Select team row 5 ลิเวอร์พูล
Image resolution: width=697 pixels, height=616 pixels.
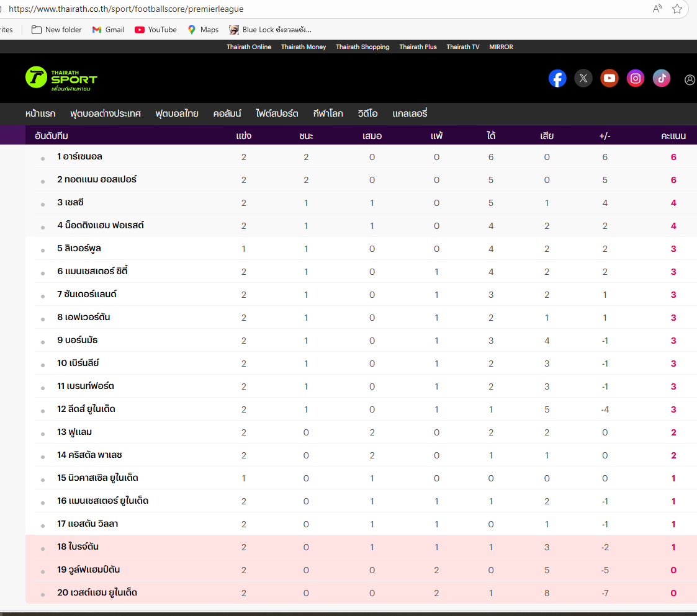click(x=361, y=248)
